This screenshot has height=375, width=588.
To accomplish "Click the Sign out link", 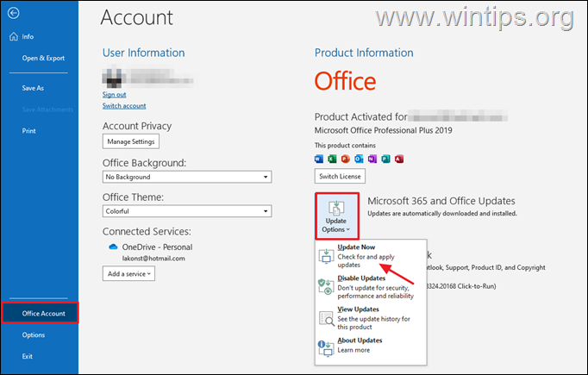I will click(115, 95).
